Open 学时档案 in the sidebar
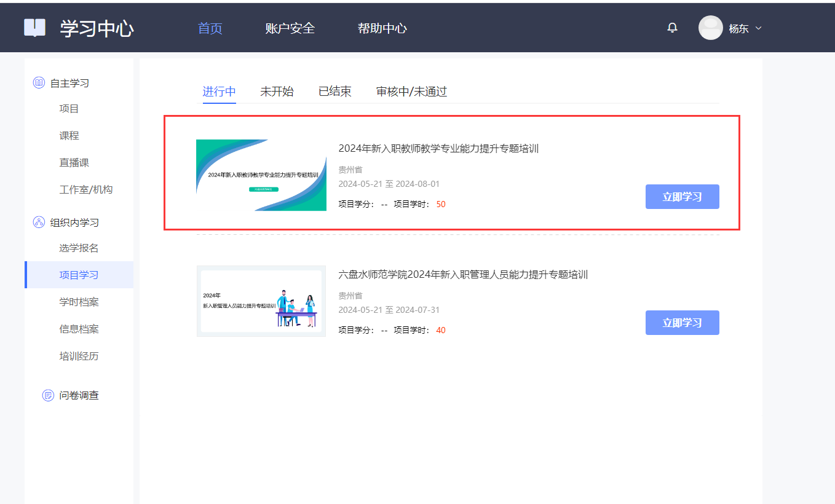The image size is (835, 504). coord(79,302)
